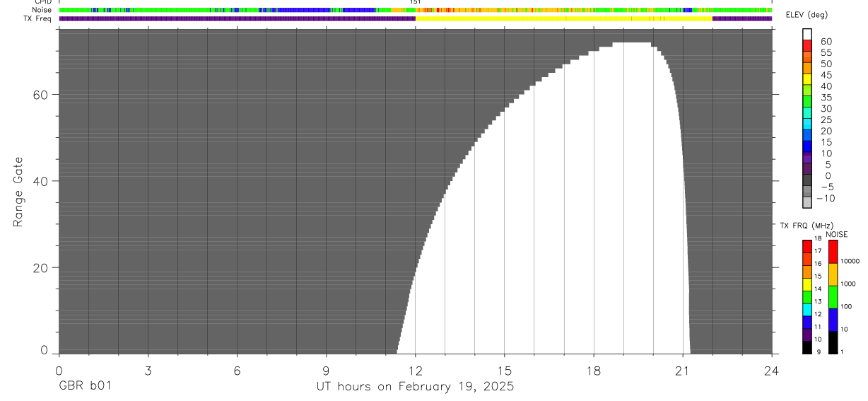
Task: Pick the yellow 40–45 degree elevation swatch
Action: [807, 80]
